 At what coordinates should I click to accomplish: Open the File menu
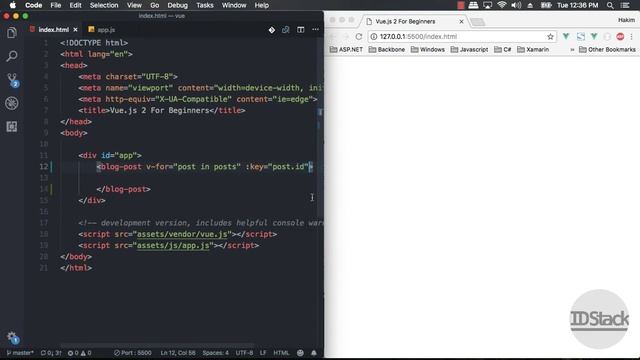tap(56, 5)
